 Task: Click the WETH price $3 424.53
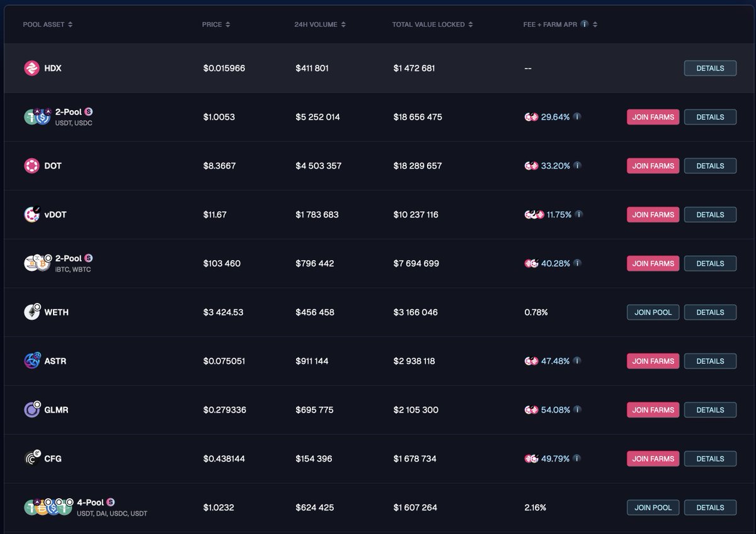pos(223,312)
